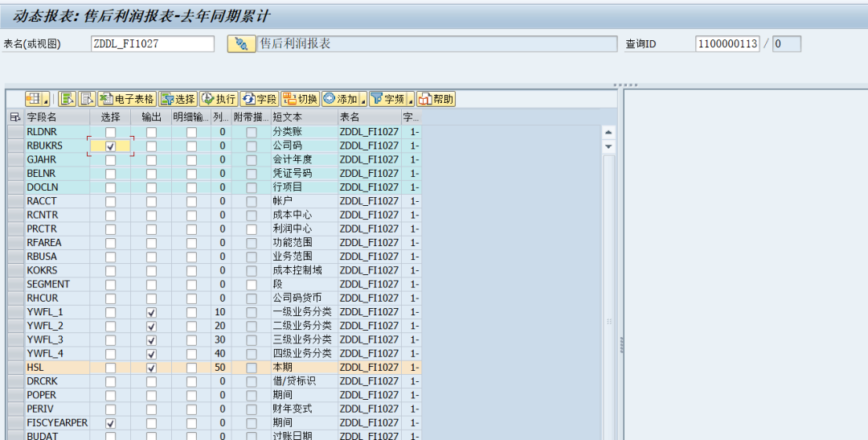This screenshot has height=440, width=868.
Task: Check 输出 checkbox for RACCT
Action: coord(151,202)
